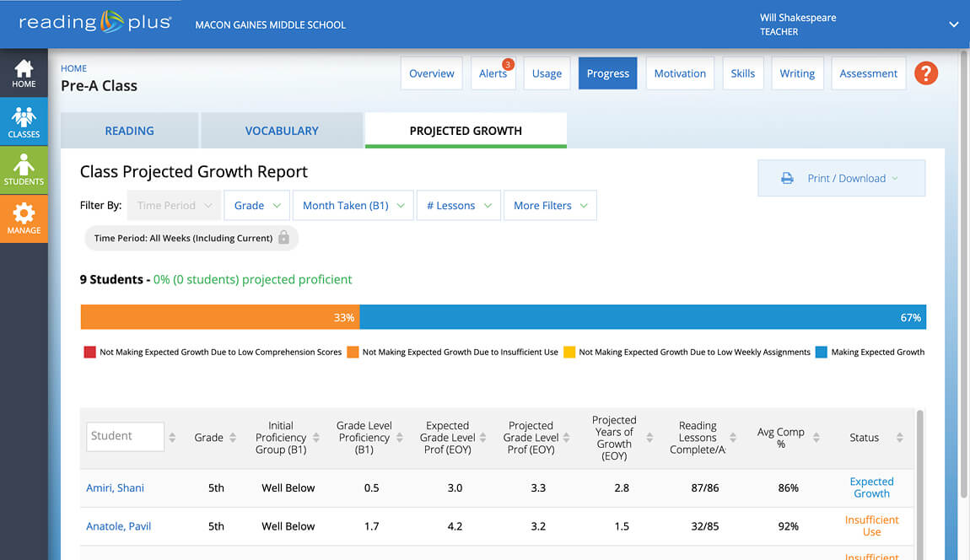Expand the More Filters dropdown

click(x=550, y=206)
